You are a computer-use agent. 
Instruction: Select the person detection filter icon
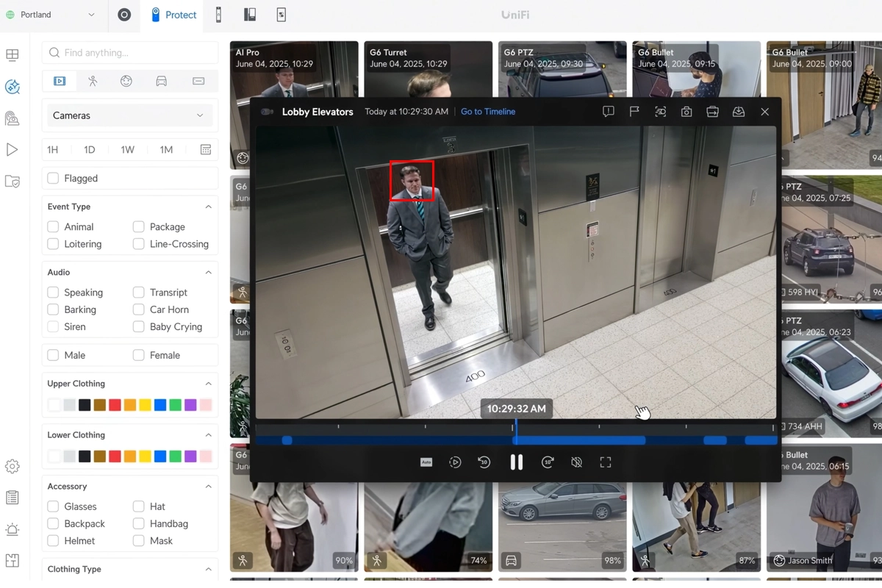93,82
